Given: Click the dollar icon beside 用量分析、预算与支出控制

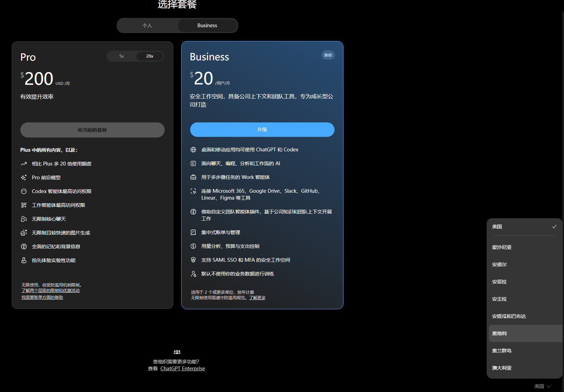Looking at the screenshot, I should point(193,246).
